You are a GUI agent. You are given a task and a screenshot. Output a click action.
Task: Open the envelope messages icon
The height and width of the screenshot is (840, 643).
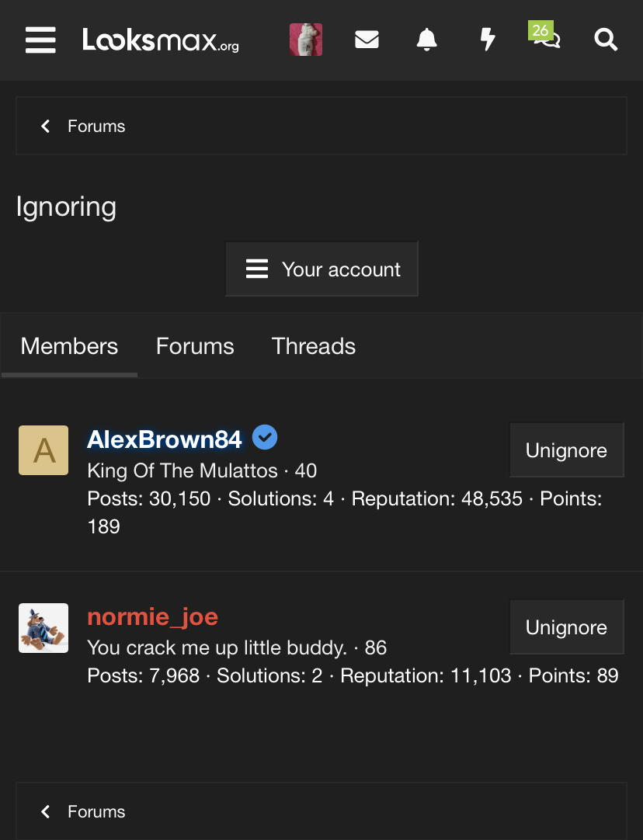pyautogui.click(x=367, y=40)
